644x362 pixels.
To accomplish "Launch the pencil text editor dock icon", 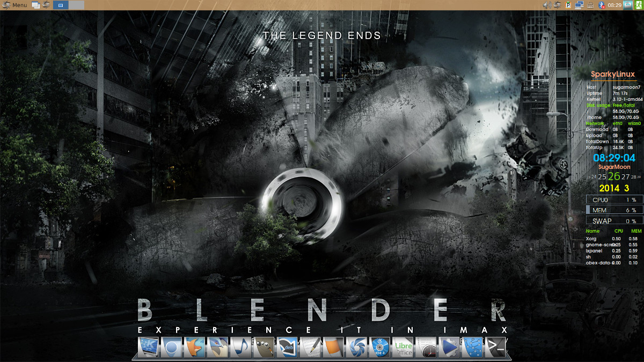I will pyautogui.click(x=310, y=348).
